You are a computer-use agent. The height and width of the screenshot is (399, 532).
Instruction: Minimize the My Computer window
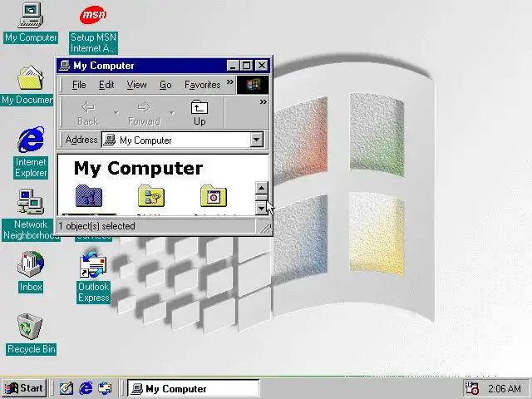[x=233, y=65]
